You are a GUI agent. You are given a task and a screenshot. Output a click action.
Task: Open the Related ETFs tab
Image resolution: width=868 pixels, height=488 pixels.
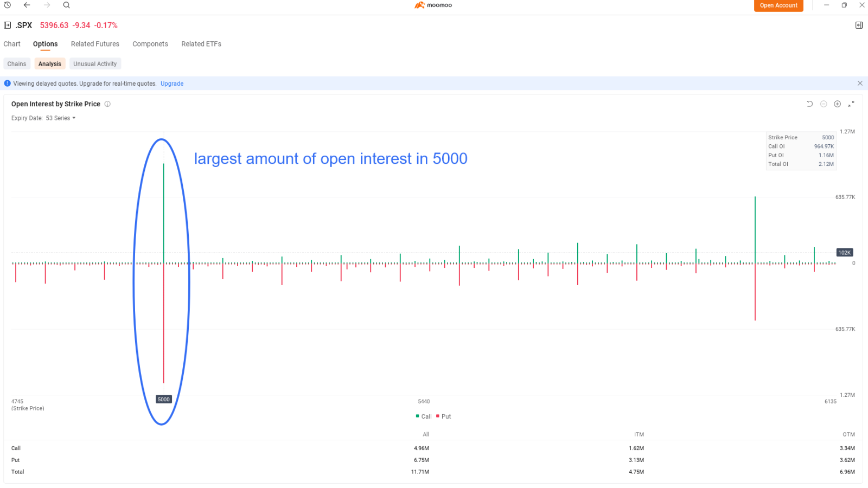point(201,44)
